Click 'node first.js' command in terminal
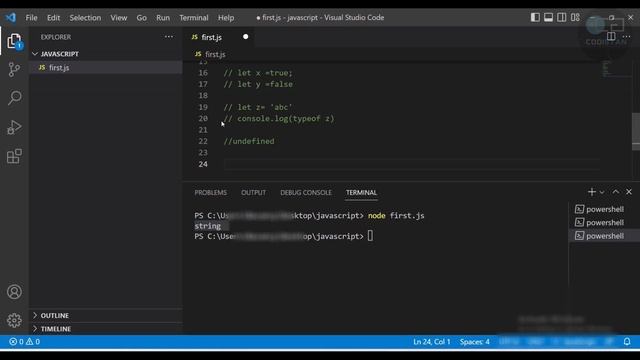 coord(396,216)
